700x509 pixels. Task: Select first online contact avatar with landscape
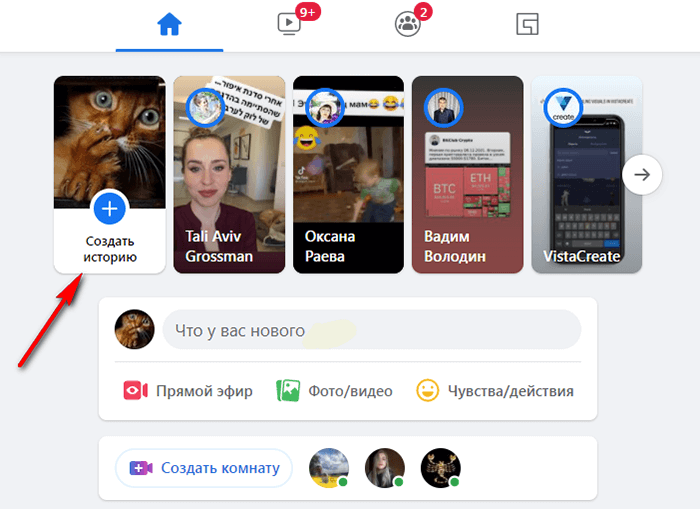pos(329,468)
